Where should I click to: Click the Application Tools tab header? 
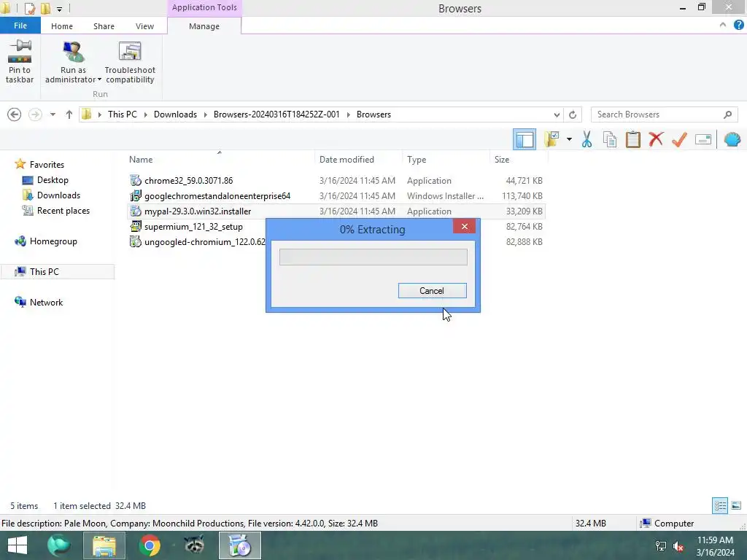tap(204, 7)
